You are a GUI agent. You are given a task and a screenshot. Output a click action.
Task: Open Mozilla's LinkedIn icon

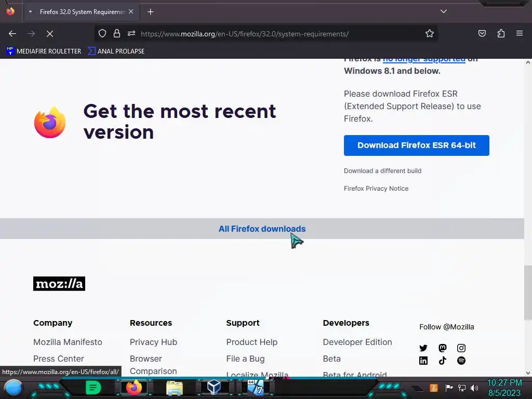coord(423,361)
